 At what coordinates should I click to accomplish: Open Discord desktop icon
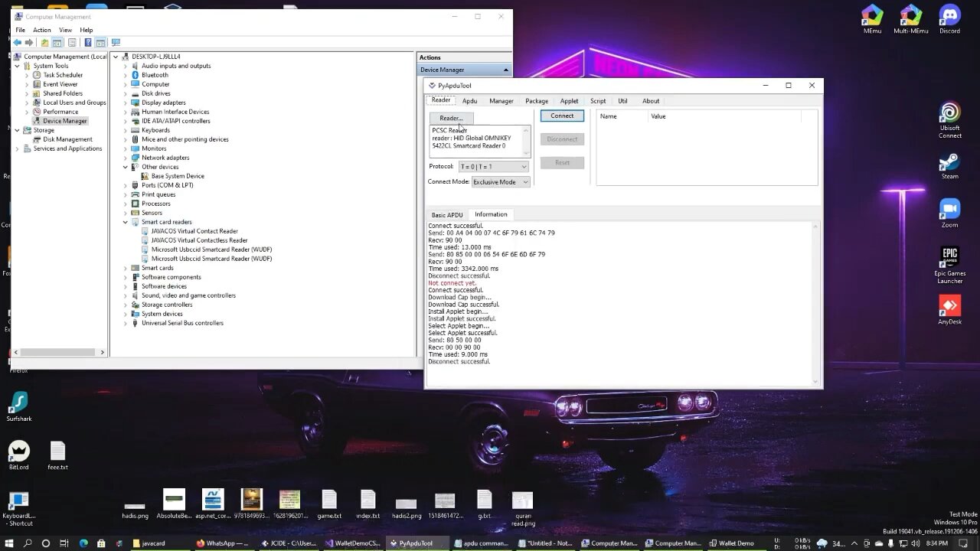coord(949,19)
